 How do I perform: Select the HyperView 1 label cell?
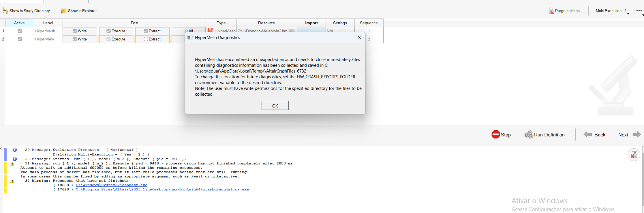tap(48, 39)
